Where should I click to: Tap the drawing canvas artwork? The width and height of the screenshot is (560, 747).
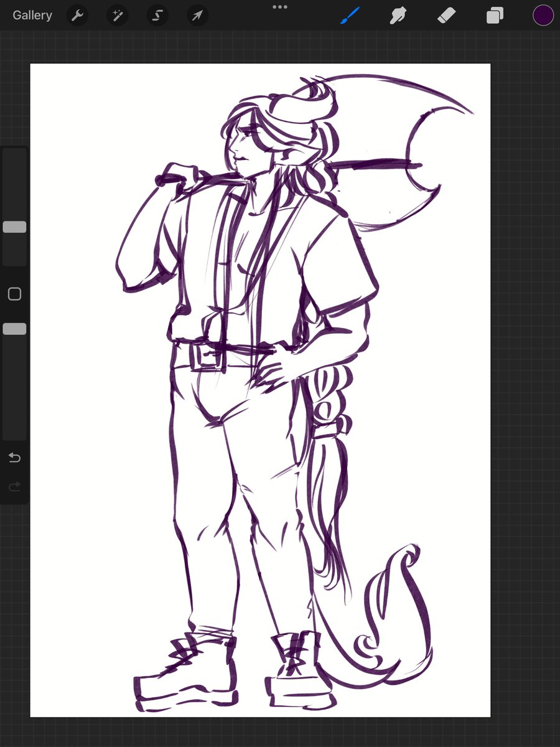click(260, 390)
